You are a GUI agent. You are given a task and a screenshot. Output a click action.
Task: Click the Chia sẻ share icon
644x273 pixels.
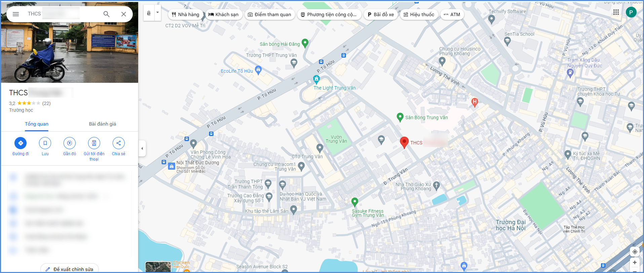(x=119, y=143)
